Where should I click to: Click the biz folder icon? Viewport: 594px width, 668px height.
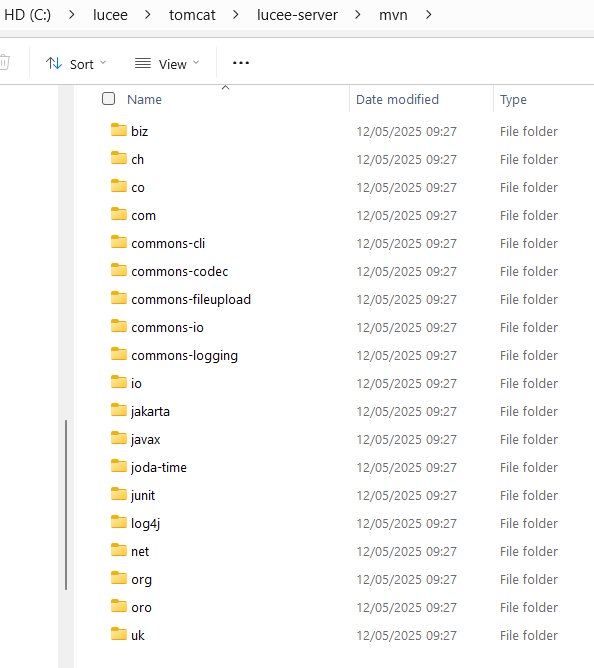pos(118,130)
